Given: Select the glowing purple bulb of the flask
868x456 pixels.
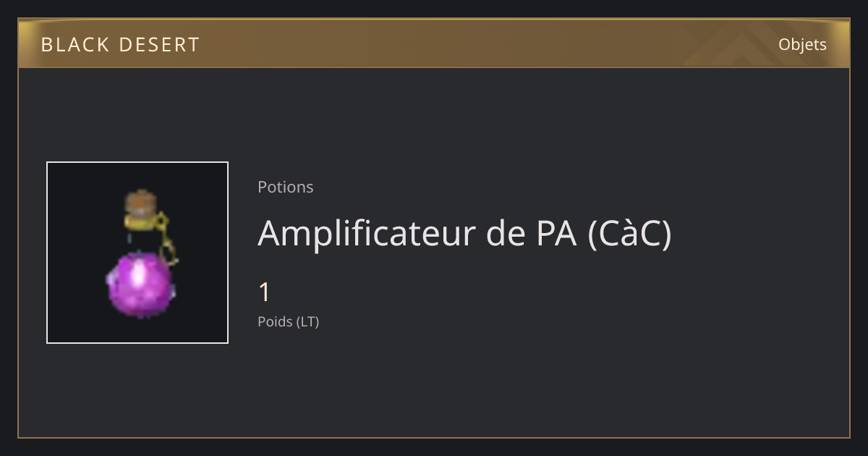Looking at the screenshot, I should coord(140,284).
